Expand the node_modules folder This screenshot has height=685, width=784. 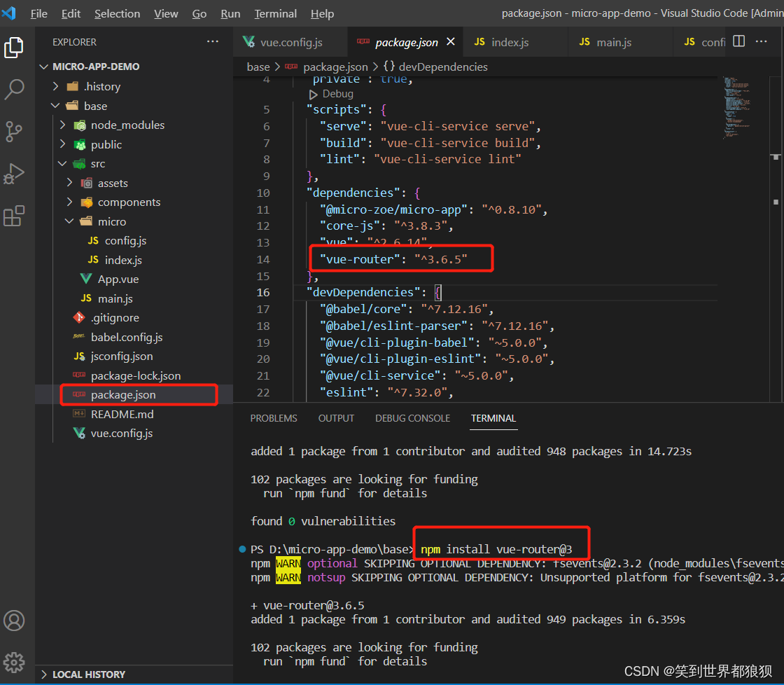[135, 125]
